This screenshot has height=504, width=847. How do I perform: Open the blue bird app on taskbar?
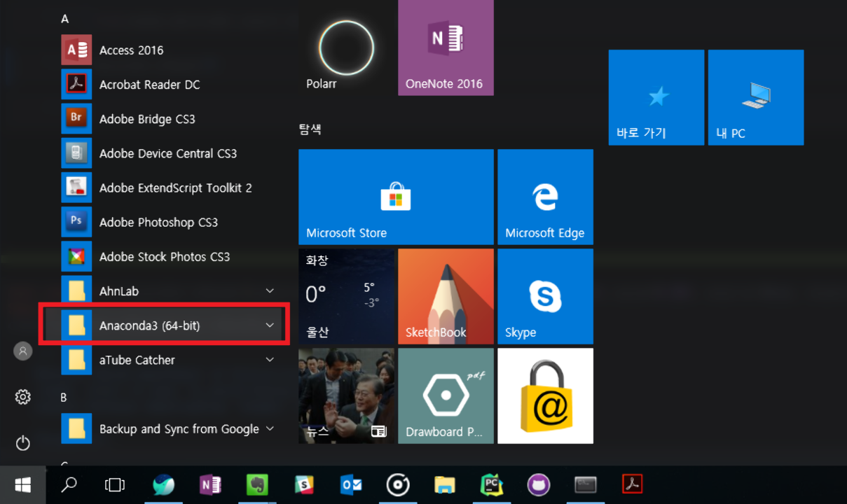tap(164, 484)
